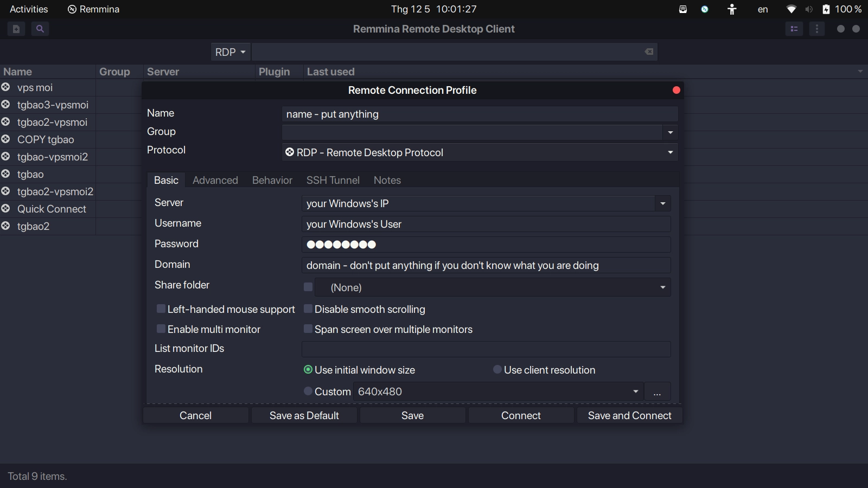Click the Username input field
Image resolution: width=868 pixels, height=488 pixels.
tap(486, 224)
